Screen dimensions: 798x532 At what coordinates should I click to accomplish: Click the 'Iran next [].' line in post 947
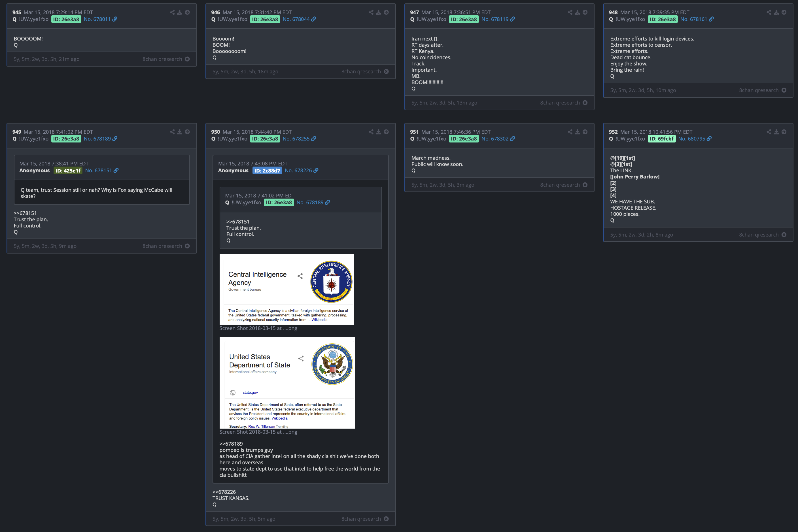[425, 39]
